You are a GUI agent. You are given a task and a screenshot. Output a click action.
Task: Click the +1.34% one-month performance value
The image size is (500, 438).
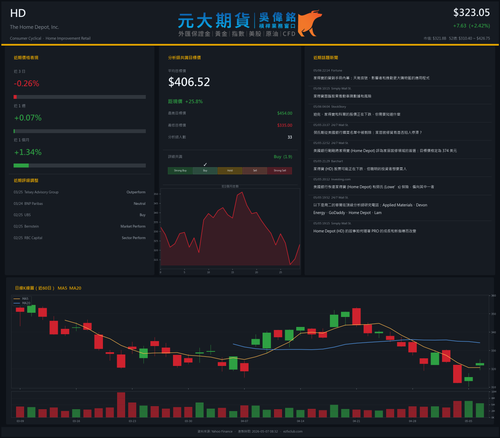(x=28, y=152)
